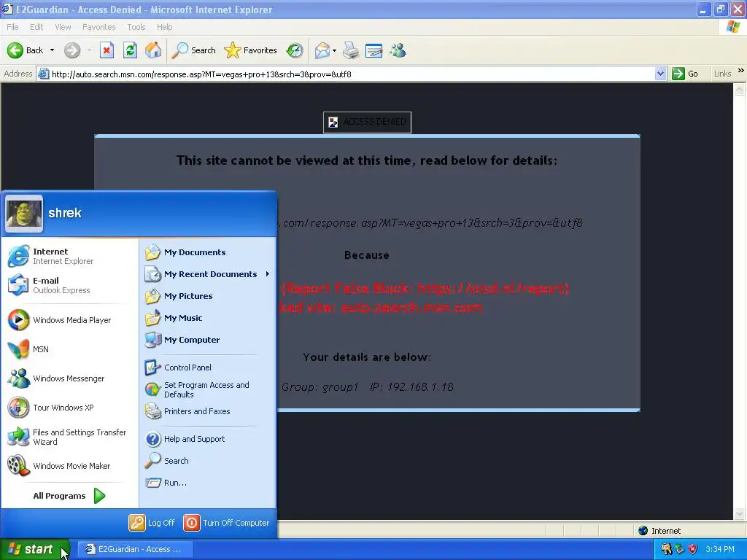Open Printers and Faxes

point(208,411)
